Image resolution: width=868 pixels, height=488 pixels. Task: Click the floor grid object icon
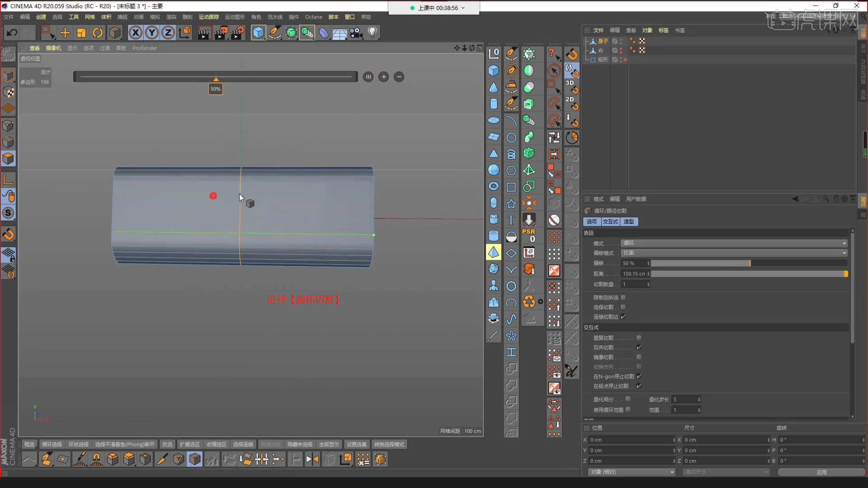point(340,33)
